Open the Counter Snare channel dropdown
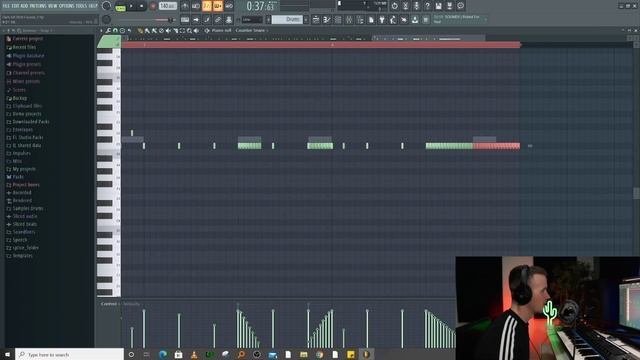640x360 pixels. tap(252, 31)
